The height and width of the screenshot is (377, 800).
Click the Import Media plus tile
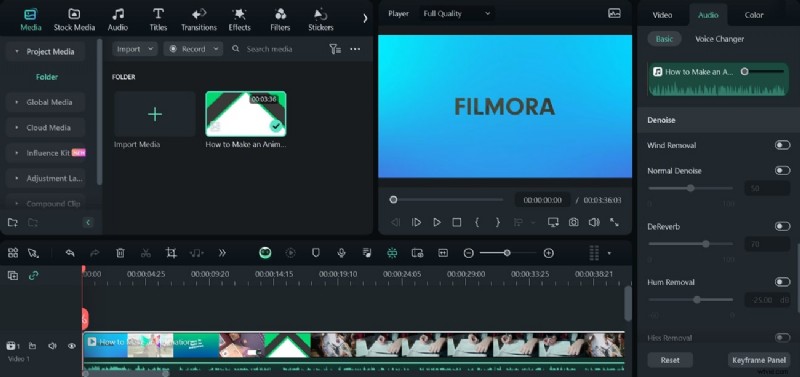tap(155, 114)
